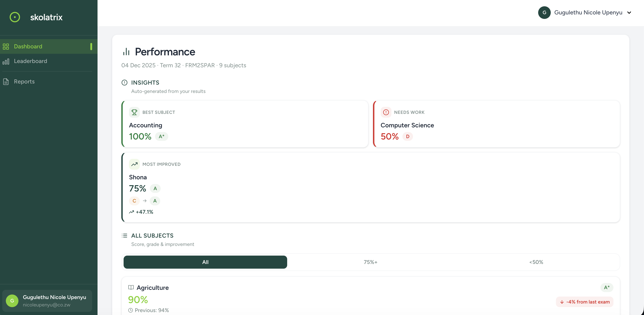Image resolution: width=644 pixels, height=315 pixels.
Task: Click the green sidebar avatar G
Action: coord(12,301)
